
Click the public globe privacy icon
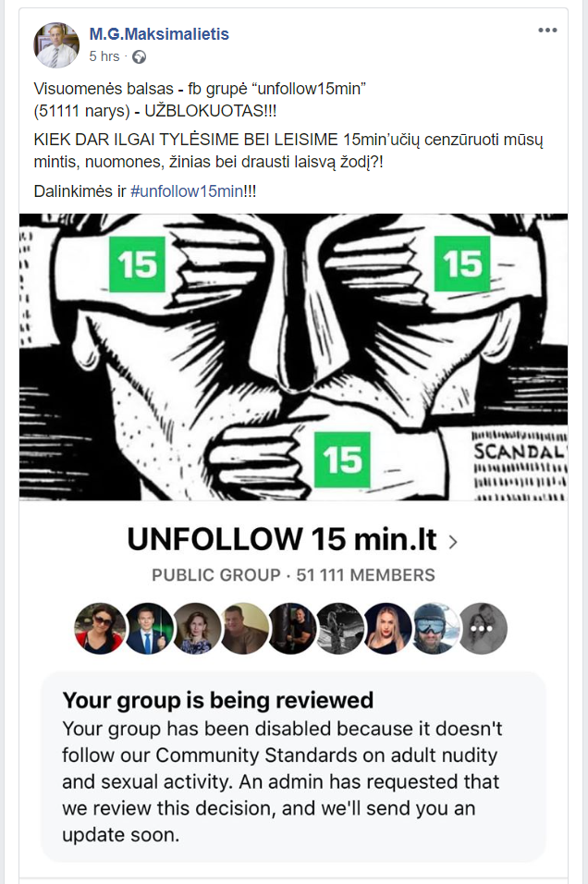coord(140,56)
